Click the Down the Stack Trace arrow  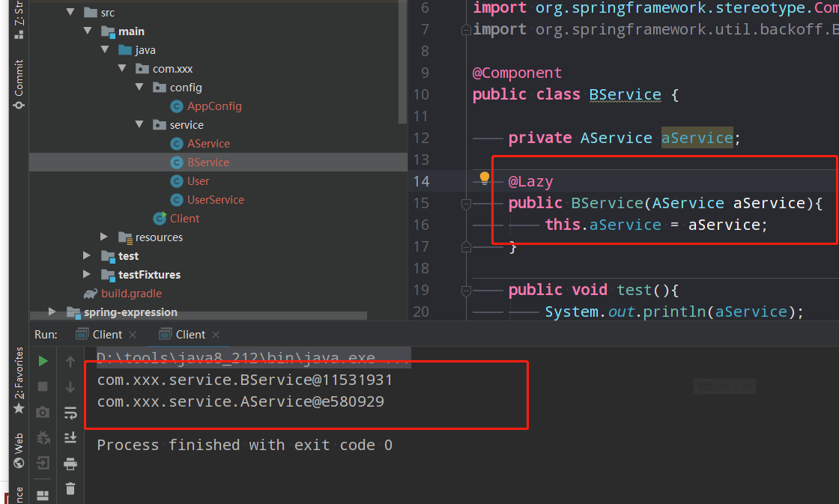pos(70,387)
